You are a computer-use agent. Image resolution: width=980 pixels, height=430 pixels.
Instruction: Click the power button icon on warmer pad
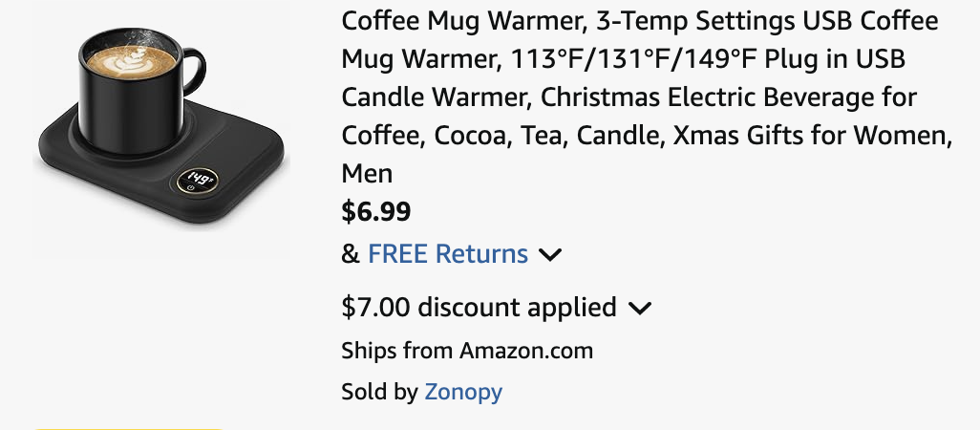[192, 189]
